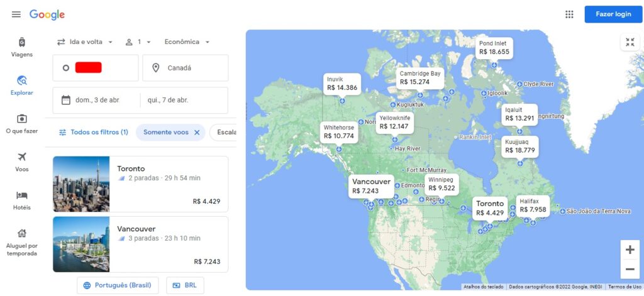Click the passenger person icon
Image resolution: width=644 pixels, height=296 pixels.
pos(129,42)
